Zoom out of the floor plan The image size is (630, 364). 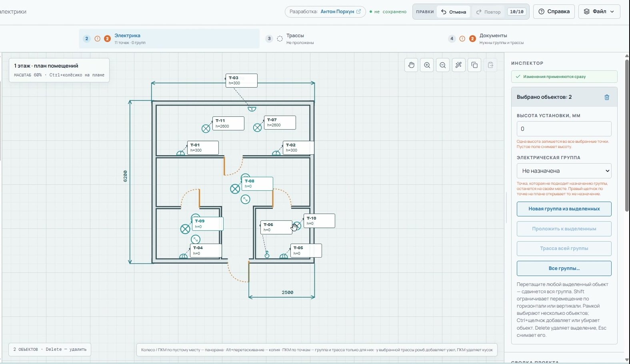[443, 65]
